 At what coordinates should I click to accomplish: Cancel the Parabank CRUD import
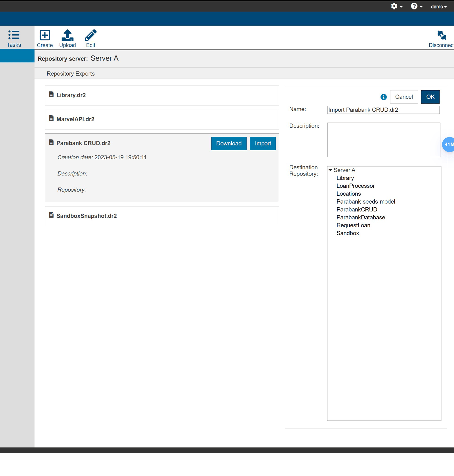404,97
